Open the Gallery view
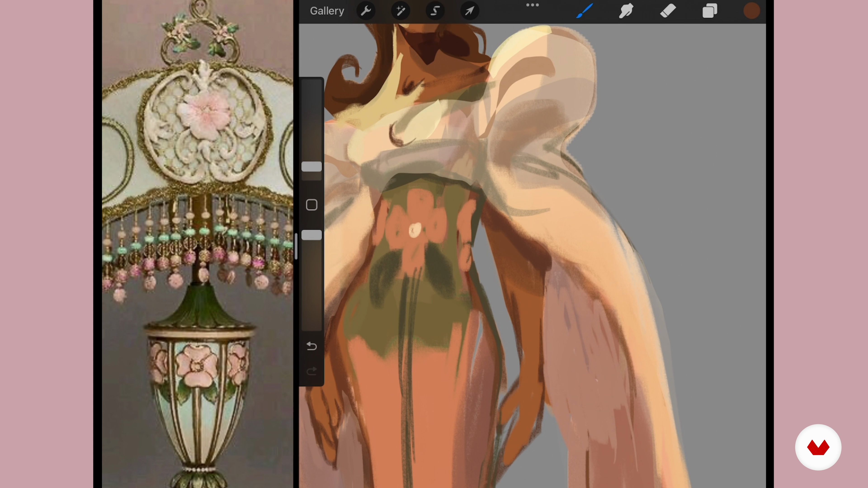This screenshot has height=488, width=868. coord(326,11)
